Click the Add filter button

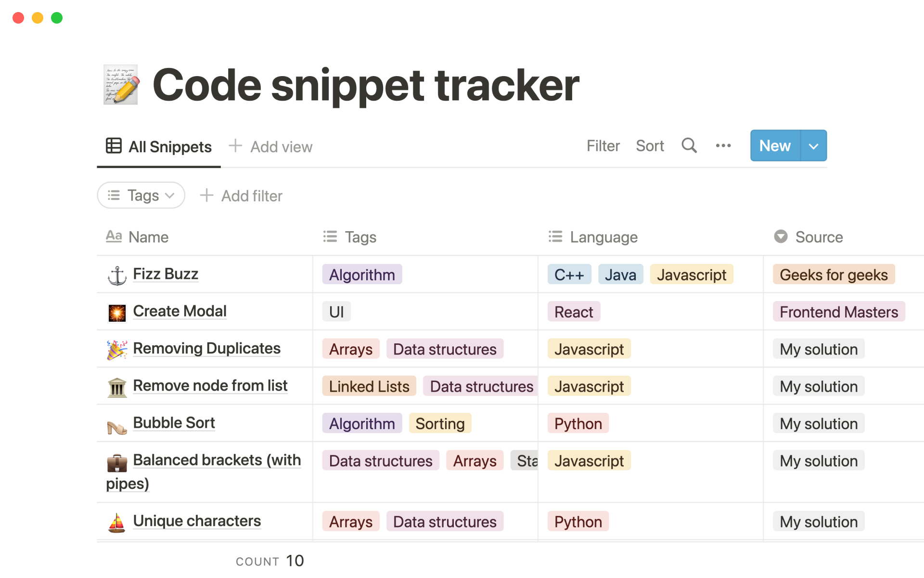pos(241,196)
